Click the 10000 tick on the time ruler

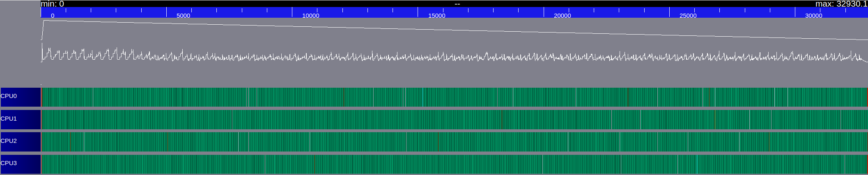click(310, 16)
